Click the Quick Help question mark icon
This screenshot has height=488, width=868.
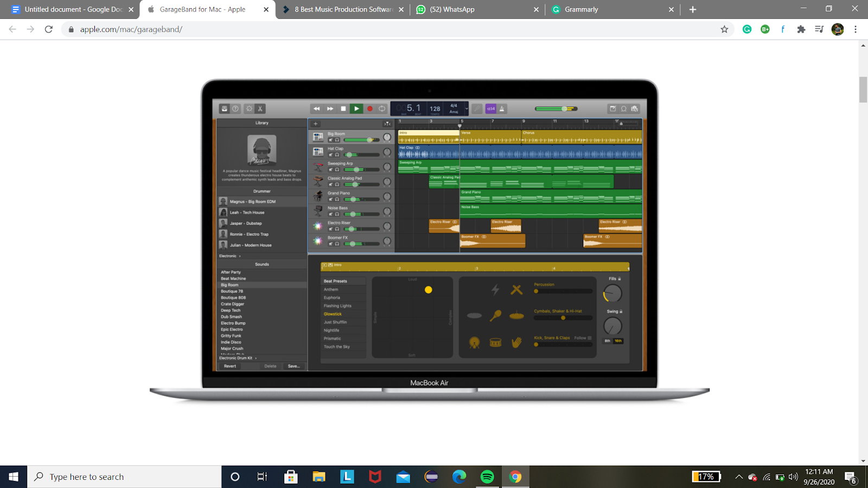point(235,108)
